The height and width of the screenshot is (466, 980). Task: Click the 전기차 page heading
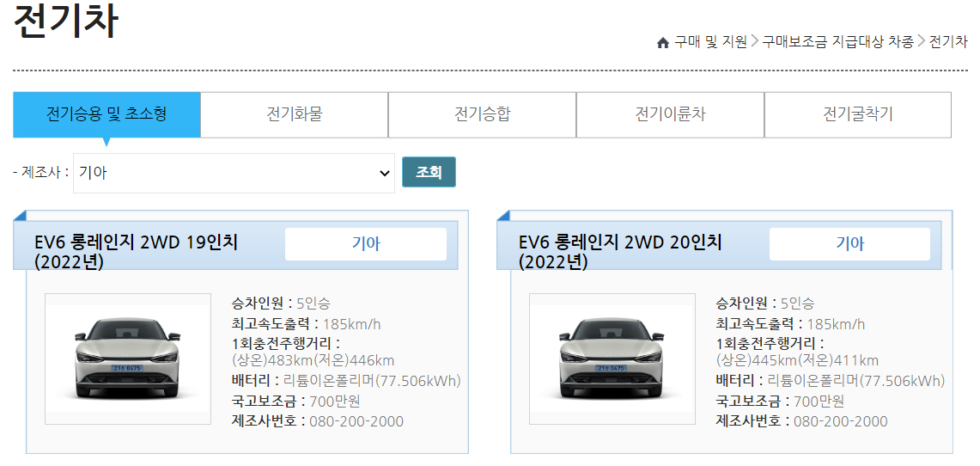click(65, 21)
